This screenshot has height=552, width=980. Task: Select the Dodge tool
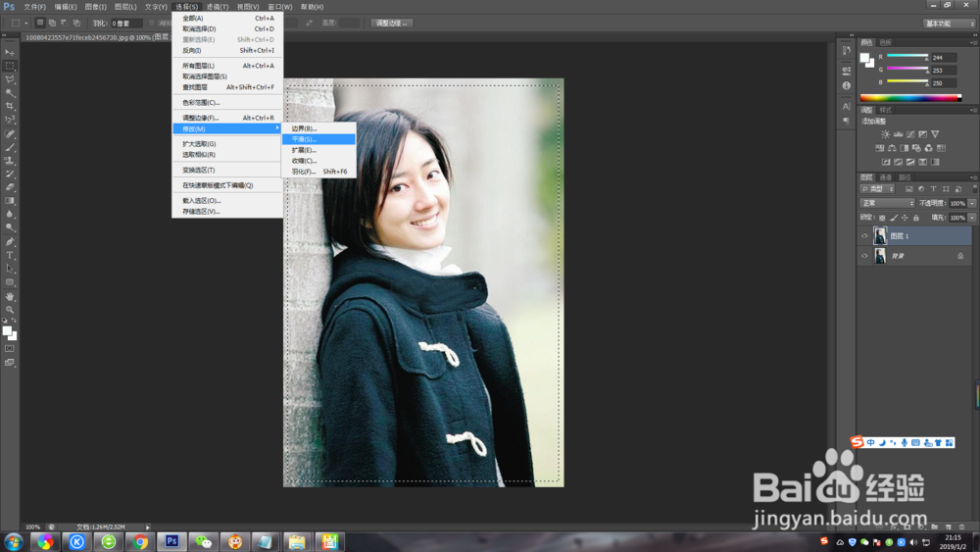(x=10, y=227)
